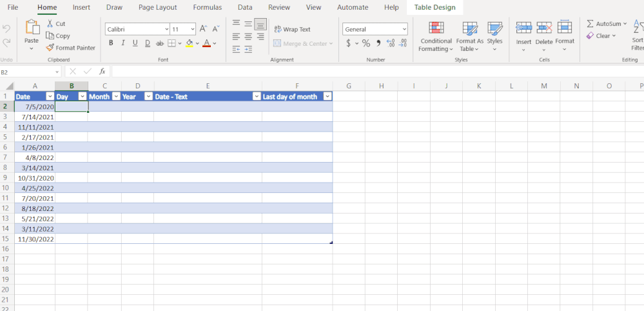Screen dimensions: 644x311
Task: Switch to the Table Design tab
Action: point(435,7)
